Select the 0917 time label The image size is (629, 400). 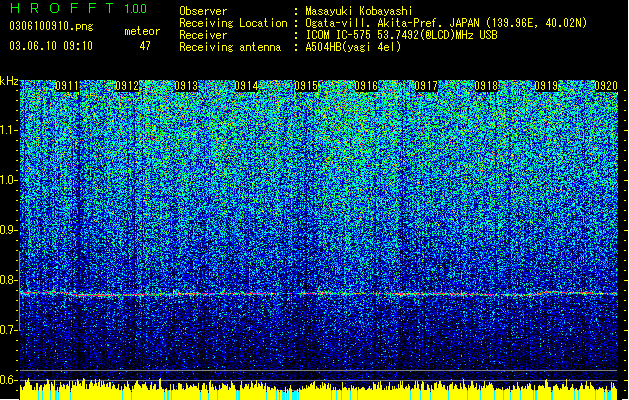pos(426,86)
